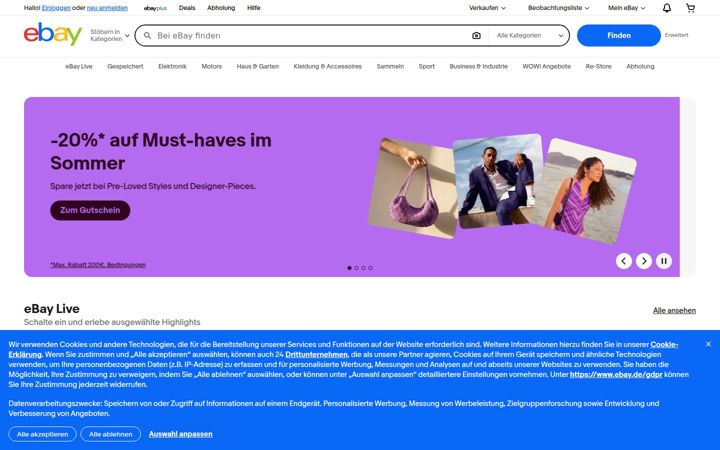This screenshot has width=720, height=450.
Task: Click Auswahl anpassen link
Action: [x=180, y=434]
